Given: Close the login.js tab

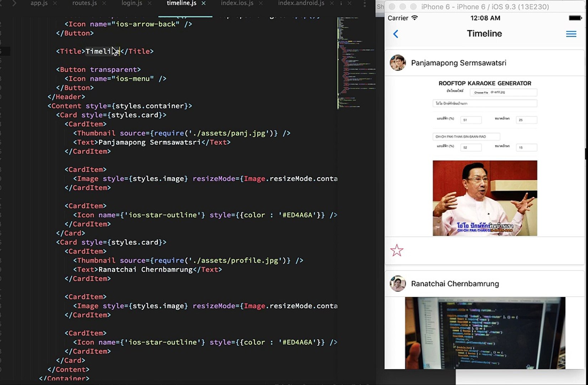Looking at the screenshot, I should tap(149, 3).
